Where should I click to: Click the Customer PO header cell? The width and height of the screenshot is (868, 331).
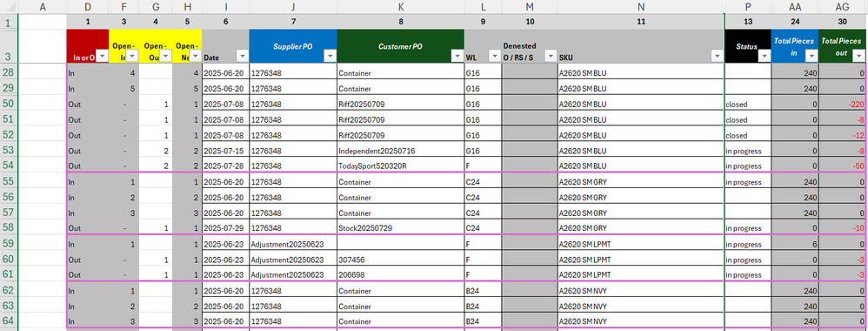pos(400,46)
